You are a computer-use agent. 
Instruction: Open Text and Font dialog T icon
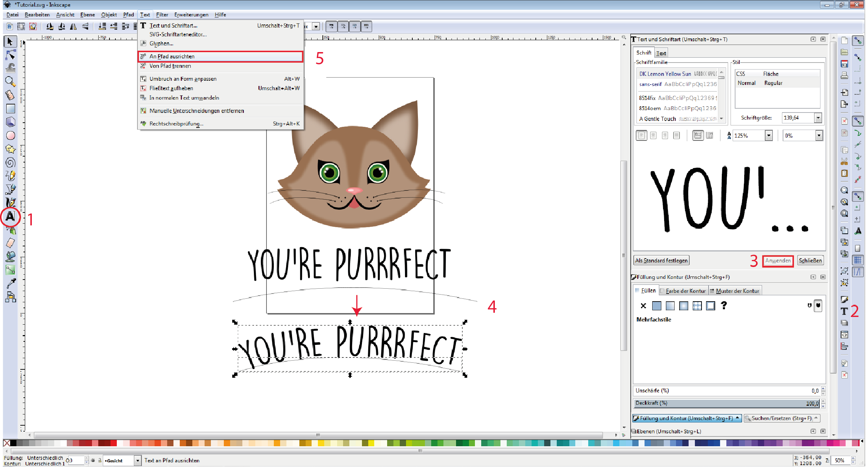(844, 311)
